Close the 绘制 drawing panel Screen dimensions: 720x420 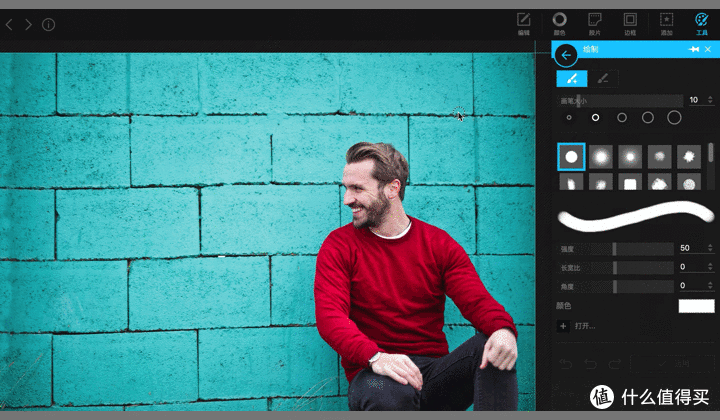coord(708,49)
